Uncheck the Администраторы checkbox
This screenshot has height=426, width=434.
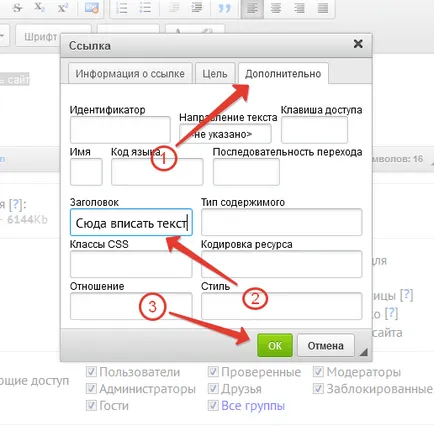click(91, 388)
